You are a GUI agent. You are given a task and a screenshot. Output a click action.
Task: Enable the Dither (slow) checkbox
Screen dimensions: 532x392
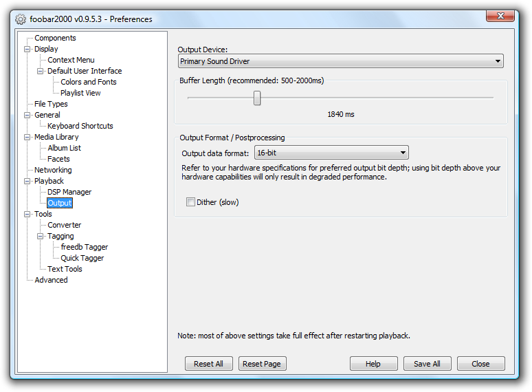pos(191,202)
